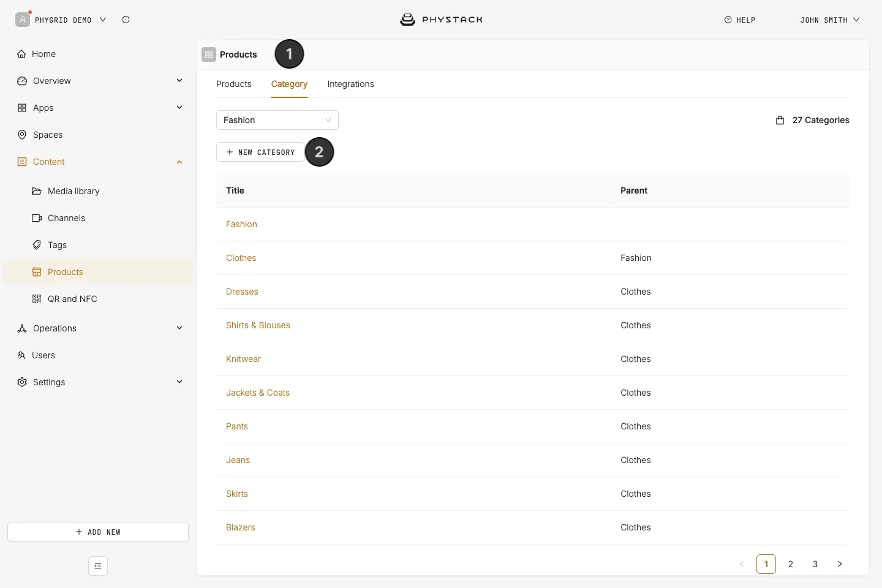Switch to the Products tab
882x588 pixels.
[x=234, y=84]
